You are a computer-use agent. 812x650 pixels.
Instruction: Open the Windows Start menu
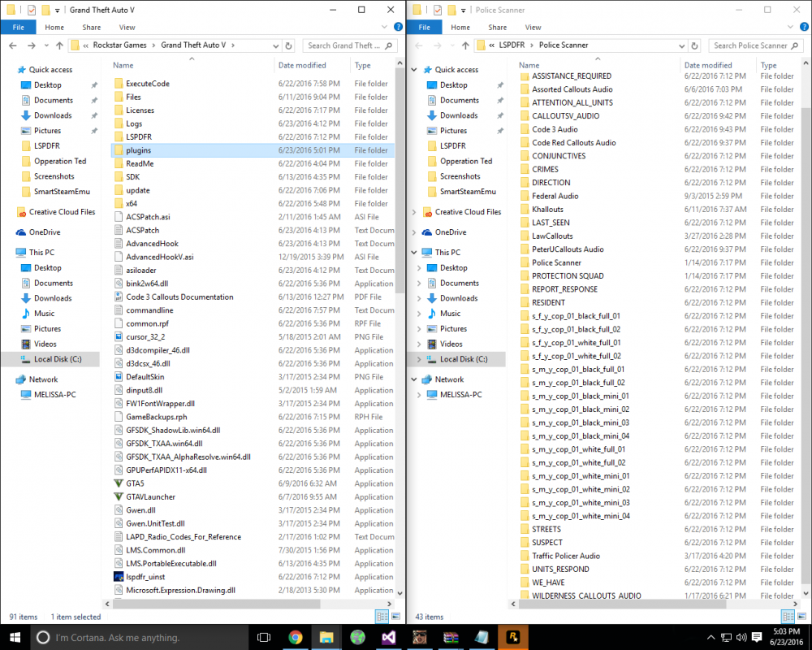[x=15, y=637]
